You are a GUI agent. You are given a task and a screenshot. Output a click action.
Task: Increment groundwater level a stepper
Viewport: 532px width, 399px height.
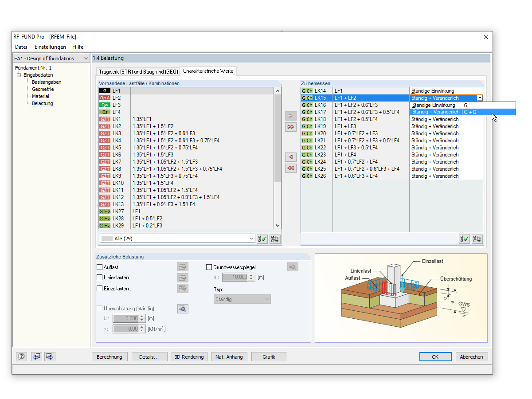252,275
